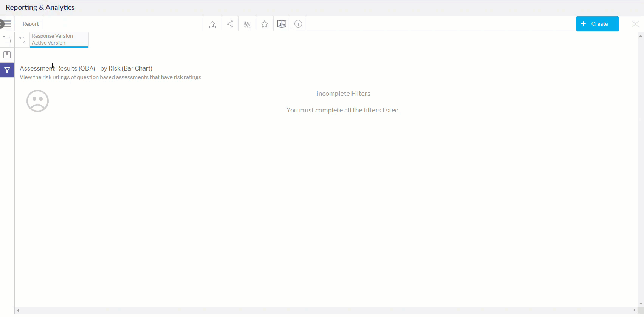Open the folder browse panel in the sidebar
The image size is (644, 317).
7,40
